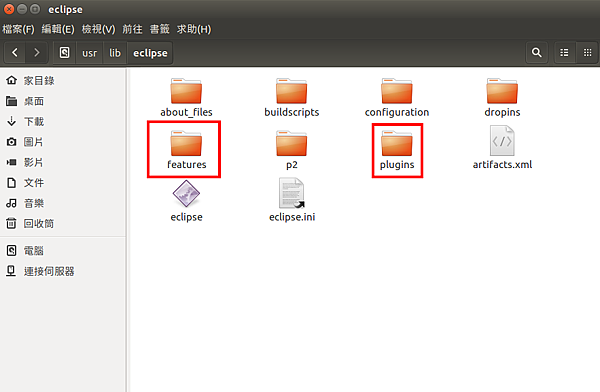
Task: Open the 檢視(V) menu
Action: (x=98, y=29)
